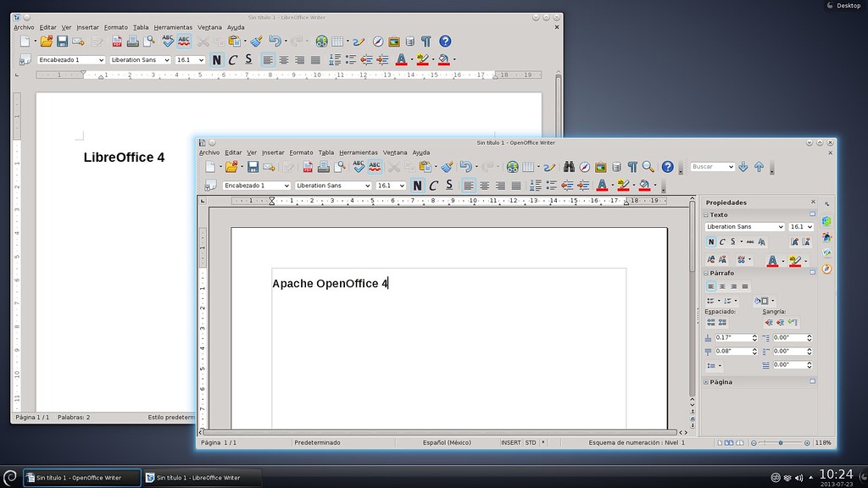
Task: Switch to OpenOffice Writer taskbar button
Action: [x=82, y=478]
